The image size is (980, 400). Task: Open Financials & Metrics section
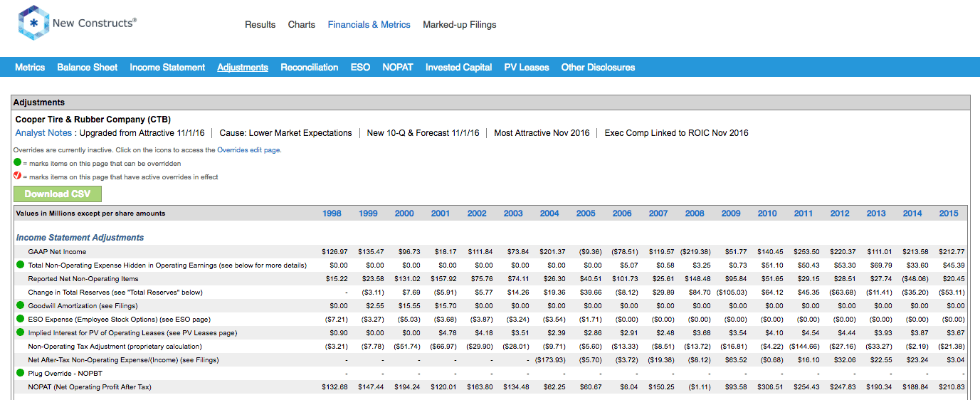pyautogui.click(x=369, y=24)
